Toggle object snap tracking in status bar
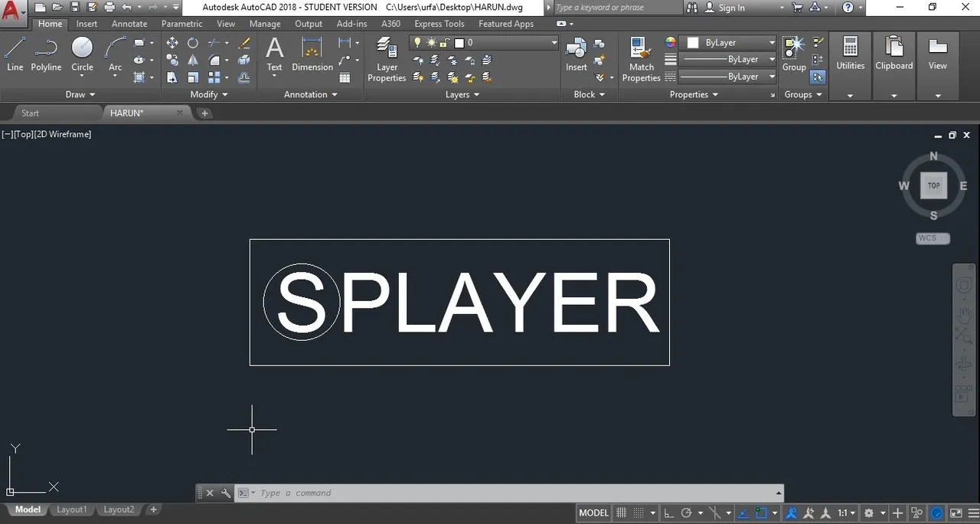The height and width of the screenshot is (524, 980). [743, 513]
